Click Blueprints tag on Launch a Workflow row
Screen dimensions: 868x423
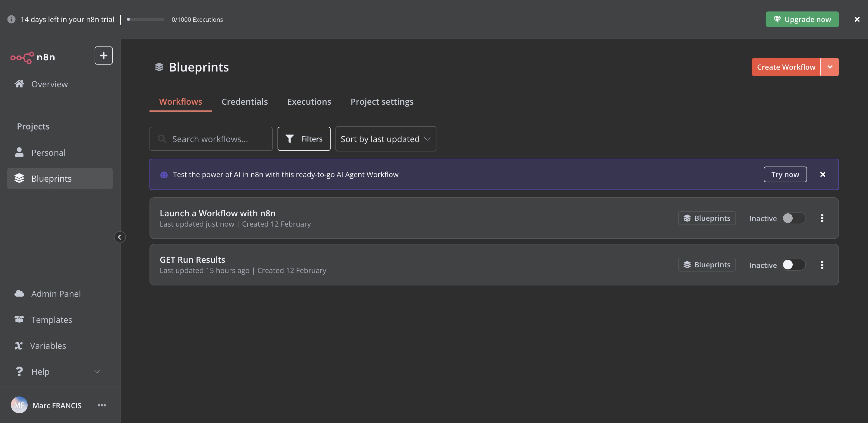point(706,218)
